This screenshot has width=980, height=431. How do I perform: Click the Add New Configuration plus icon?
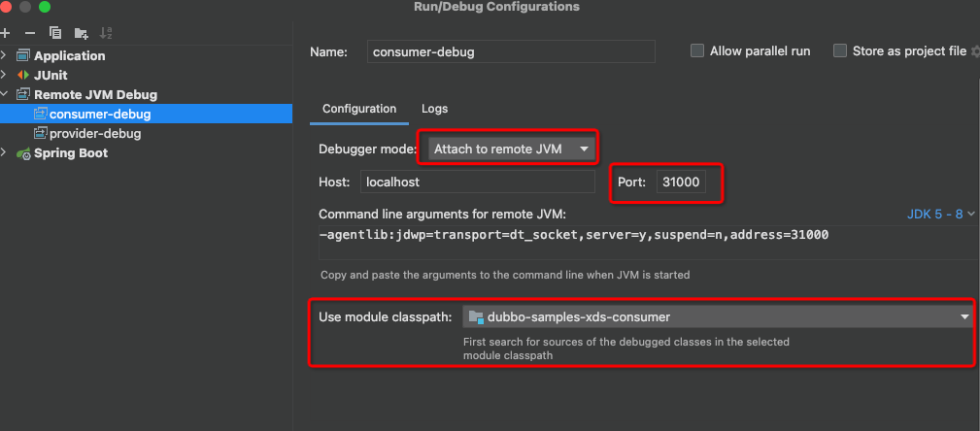[5, 32]
